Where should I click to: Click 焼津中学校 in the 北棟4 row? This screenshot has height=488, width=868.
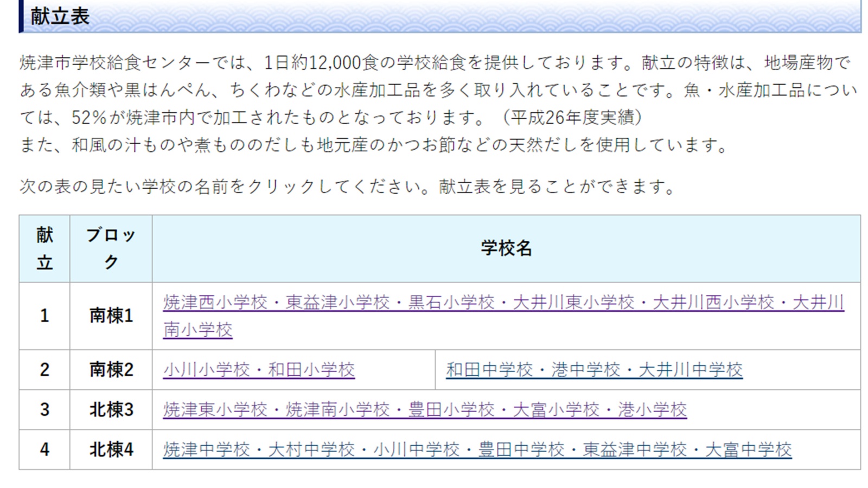(x=206, y=450)
